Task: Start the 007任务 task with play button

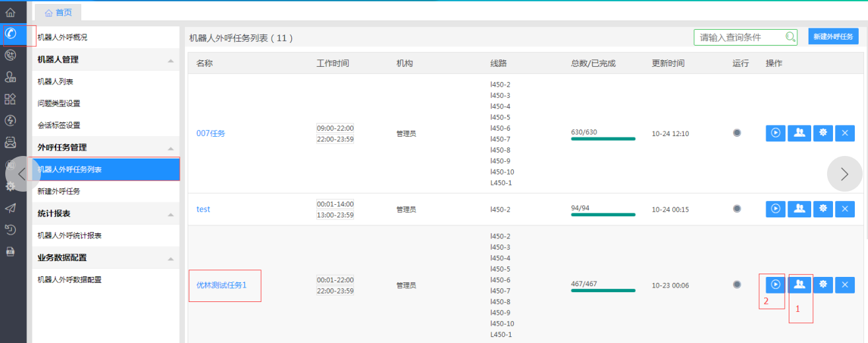Action: 776,133
